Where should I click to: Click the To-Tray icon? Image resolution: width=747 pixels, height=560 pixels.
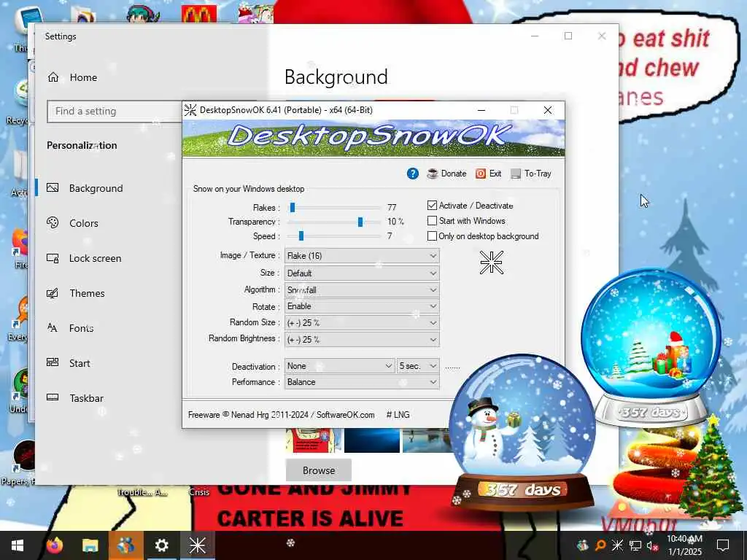tap(516, 174)
